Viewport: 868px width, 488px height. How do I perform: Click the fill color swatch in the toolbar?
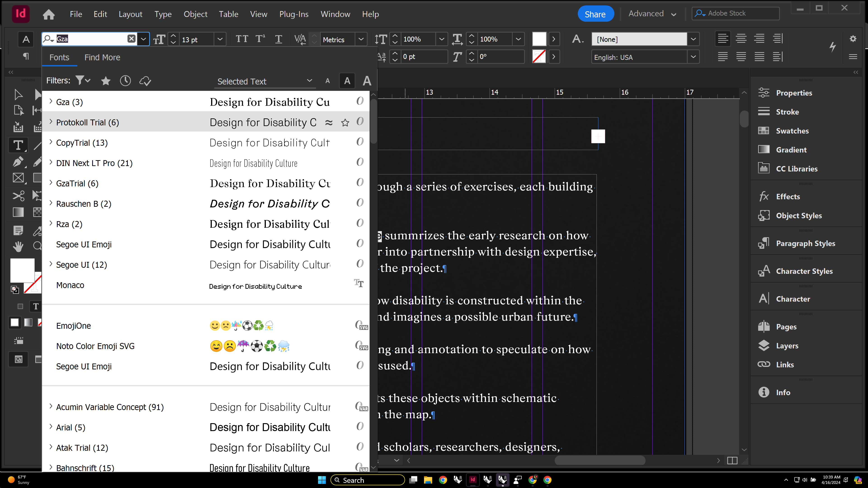pyautogui.click(x=22, y=270)
